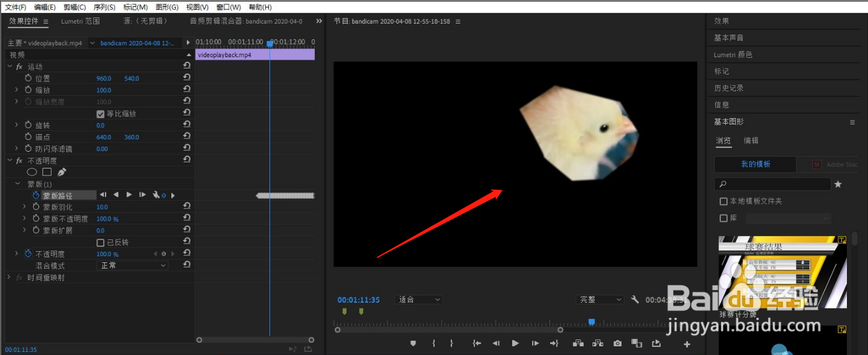Viewport: 868px width, 355px height.
Task: Open mask tracking method wrench options
Action: click(x=156, y=195)
